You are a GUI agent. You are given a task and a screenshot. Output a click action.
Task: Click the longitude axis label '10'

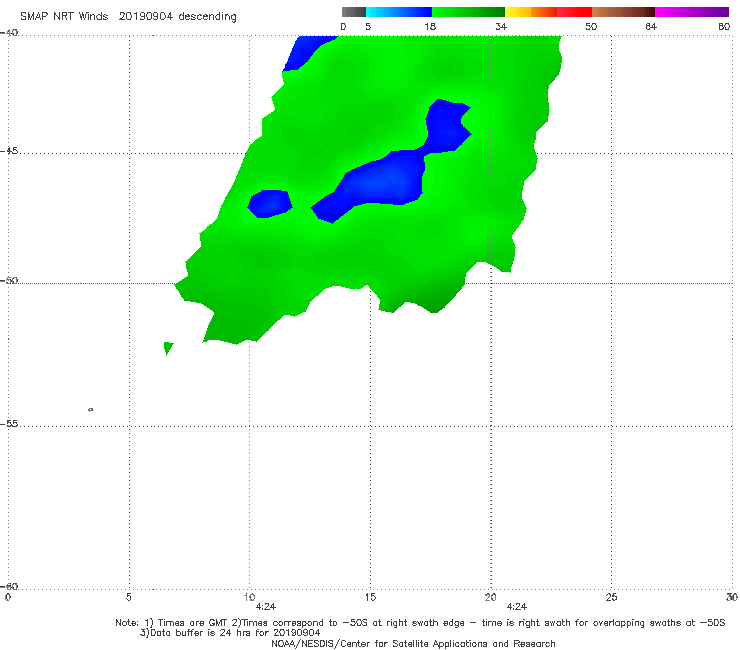tap(249, 598)
